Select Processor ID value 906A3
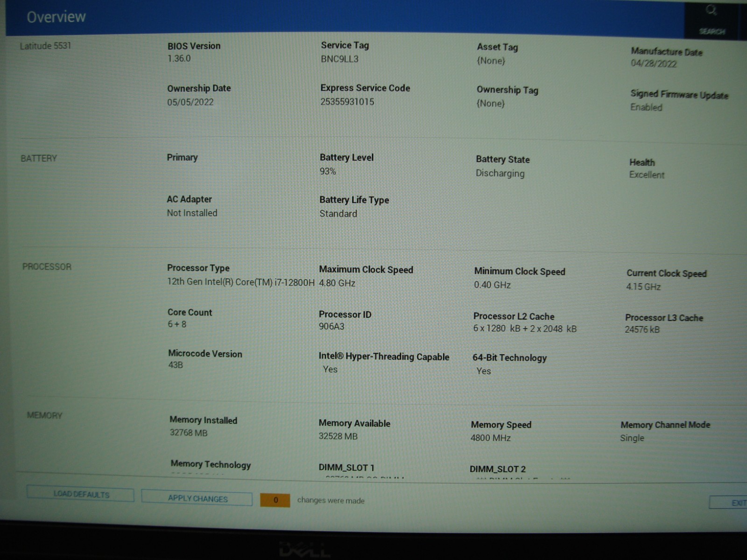 click(331, 326)
